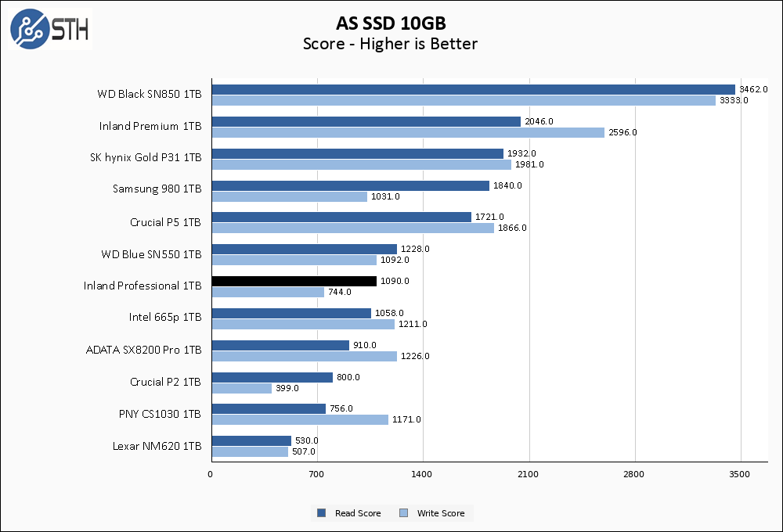Click the Inland Premium write bar (2596.0)
This screenshot has width=783, height=532.
(408, 132)
